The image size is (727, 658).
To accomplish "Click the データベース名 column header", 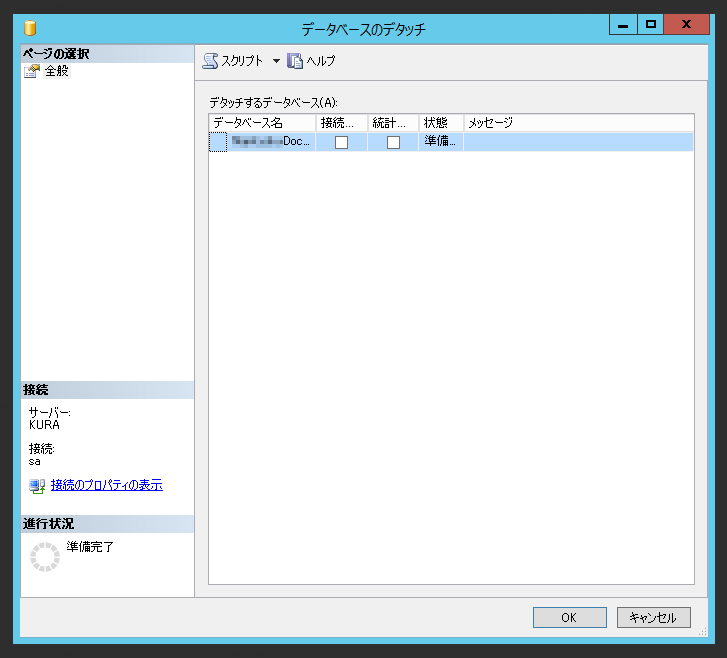I will [x=262, y=123].
